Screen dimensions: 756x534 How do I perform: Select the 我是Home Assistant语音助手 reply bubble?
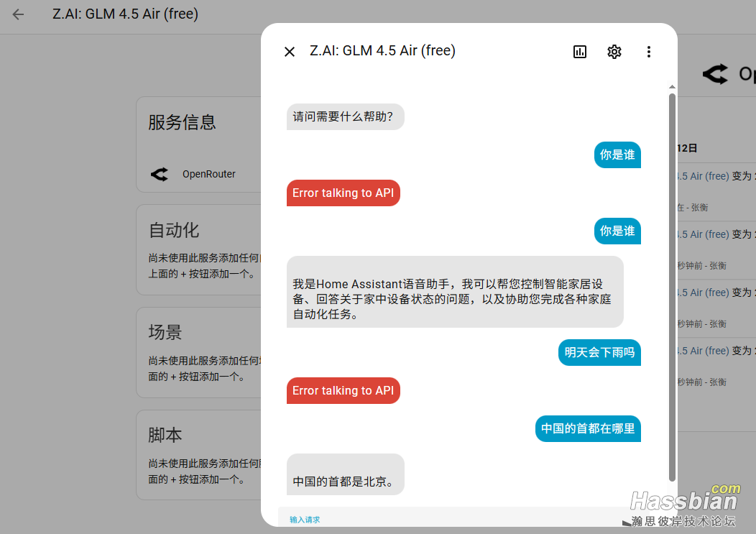pyautogui.click(x=455, y=292)
